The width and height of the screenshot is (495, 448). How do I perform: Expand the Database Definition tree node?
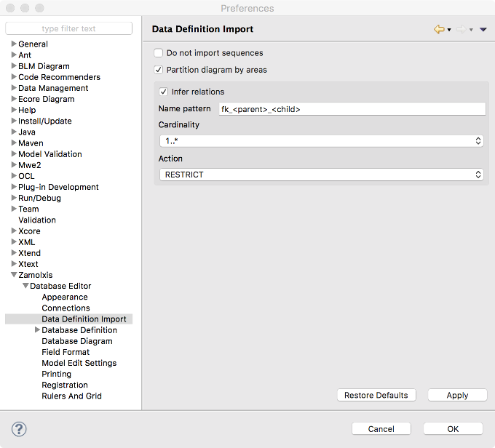37,330
